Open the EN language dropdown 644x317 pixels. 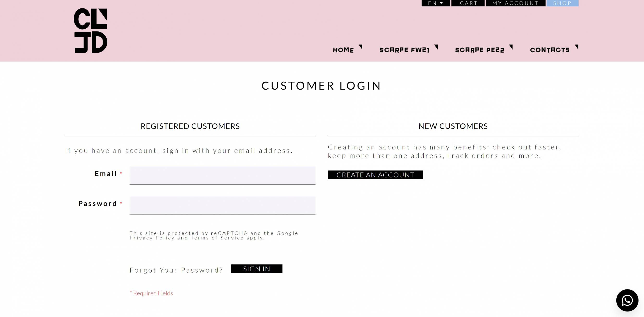pyautogui.click(x=435, y=3)
